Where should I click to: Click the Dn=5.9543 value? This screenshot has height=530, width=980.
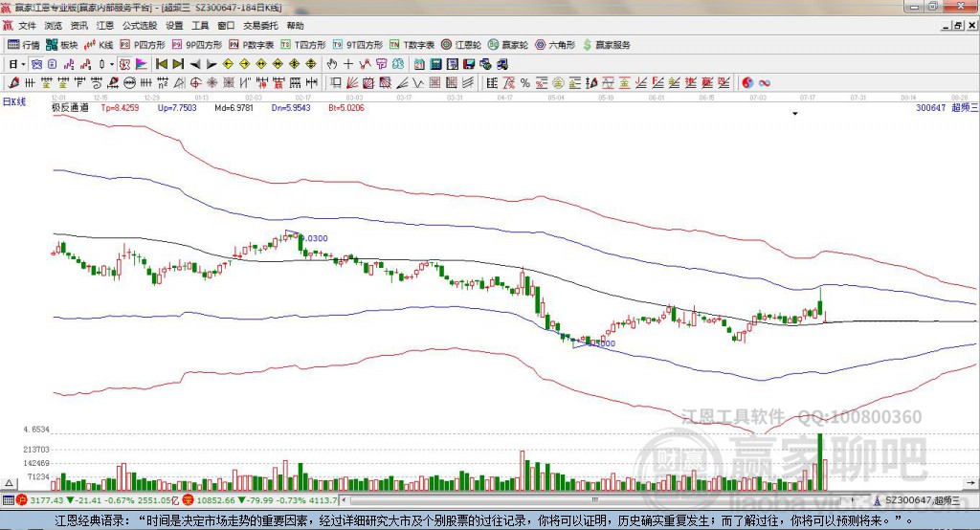click(x=291, y=107)
